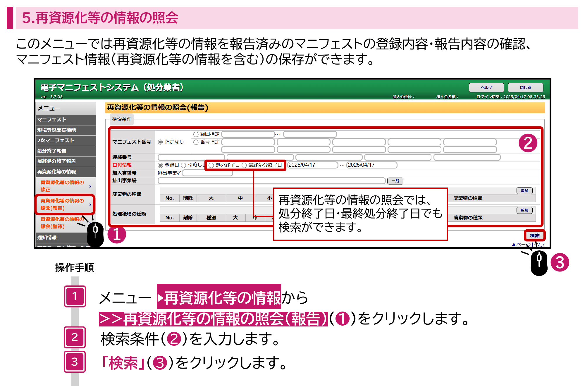
Task: Select the 最終処分終了日 radio button
Action: coord(244,165)
